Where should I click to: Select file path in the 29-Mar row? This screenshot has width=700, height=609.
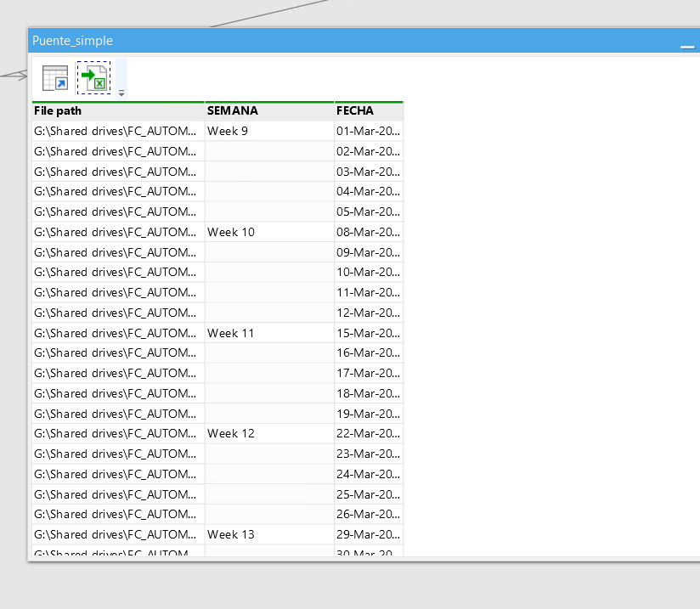point(118,534)
